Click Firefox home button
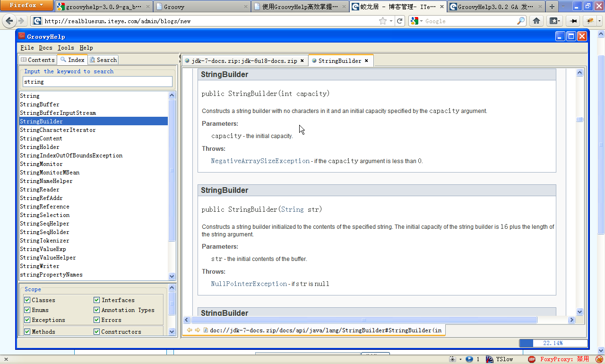605x364 pixels. (536, 21)
